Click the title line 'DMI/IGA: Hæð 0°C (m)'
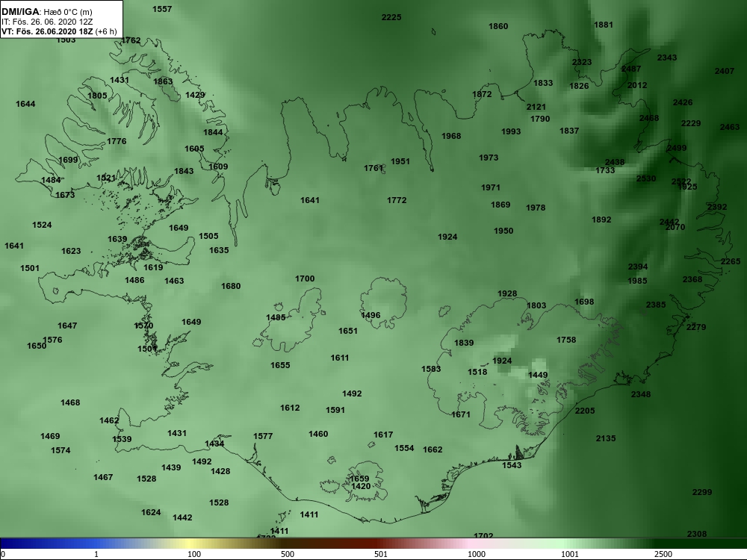The height and width of the screenshot is (560, 747). (46, 12)
